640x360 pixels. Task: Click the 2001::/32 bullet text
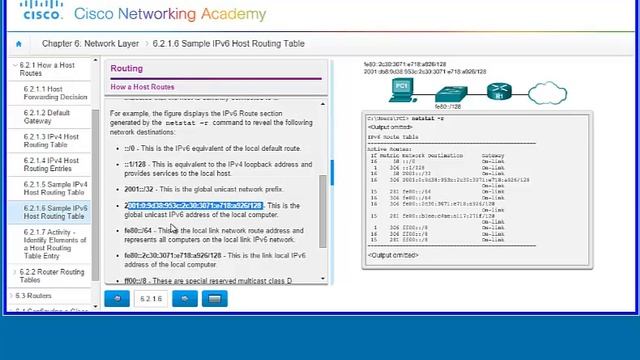pyautogui.click(x=204, y=189)
